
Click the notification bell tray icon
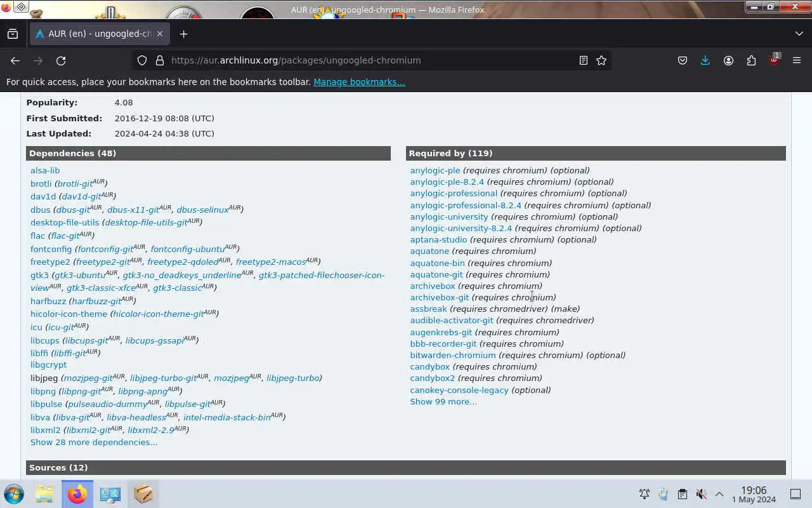(x=644, y=494)
